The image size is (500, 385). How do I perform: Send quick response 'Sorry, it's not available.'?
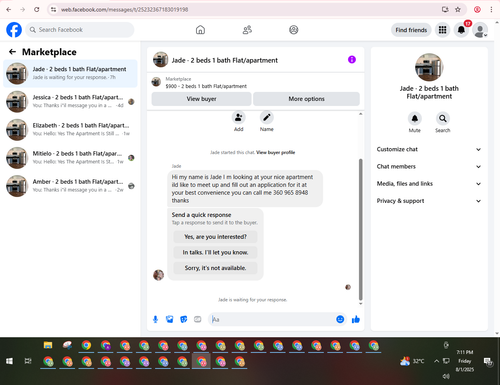click(215, 268)
